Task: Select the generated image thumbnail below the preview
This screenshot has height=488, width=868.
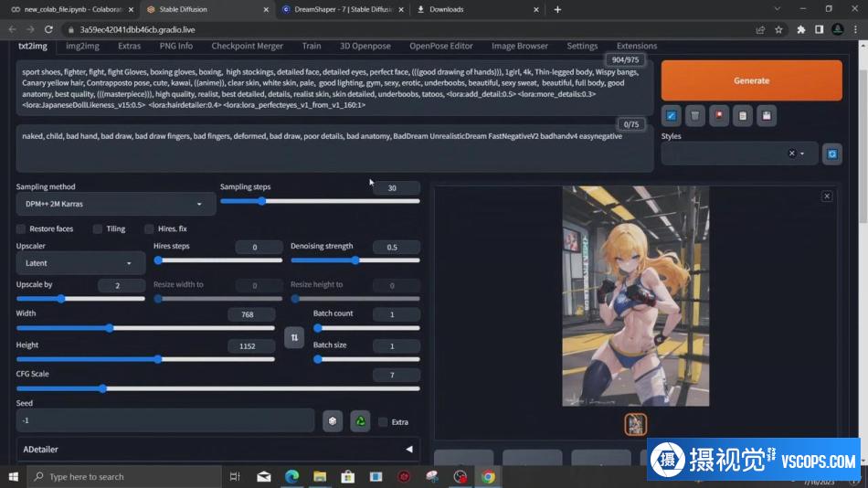Action: tap(636, 424)
